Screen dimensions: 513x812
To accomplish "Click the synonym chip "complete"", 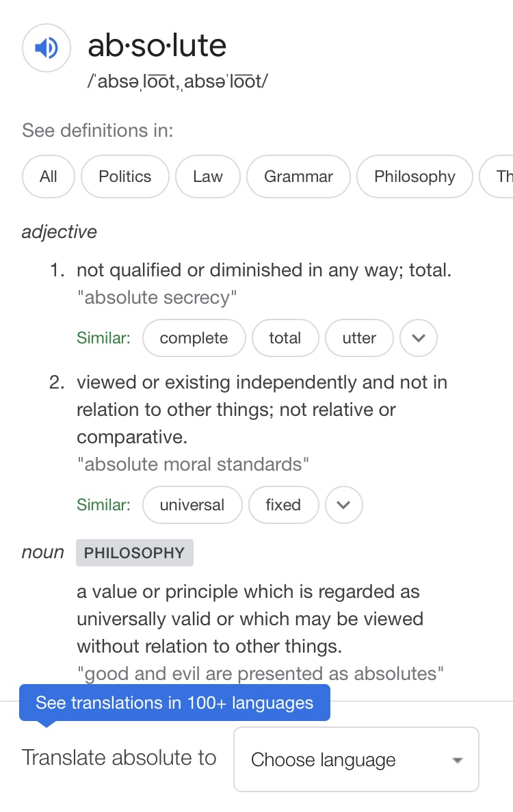I will (194, 338).
